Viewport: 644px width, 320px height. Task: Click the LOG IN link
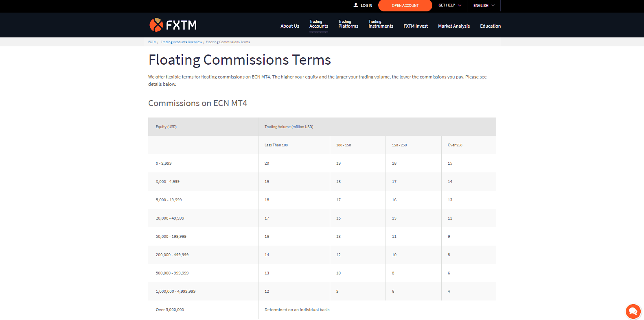point(366,6)
